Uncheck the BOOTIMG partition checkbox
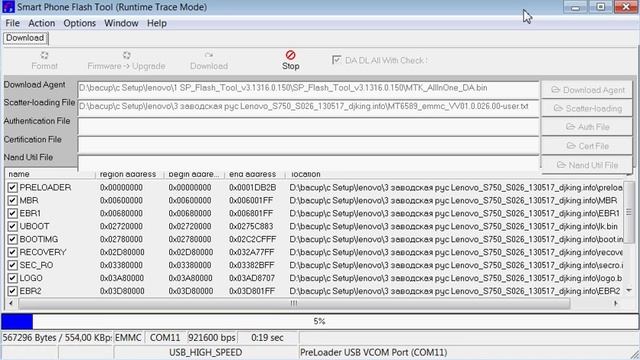The image size is (640, 360). 12,239
